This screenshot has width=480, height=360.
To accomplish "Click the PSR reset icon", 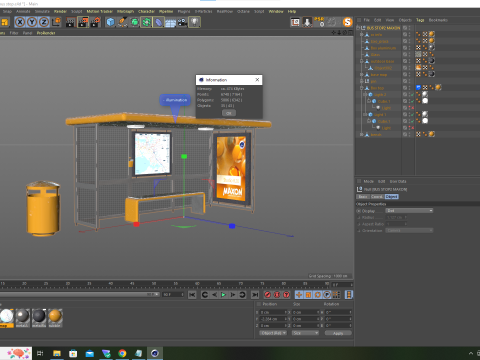I will tap(319, 22).
